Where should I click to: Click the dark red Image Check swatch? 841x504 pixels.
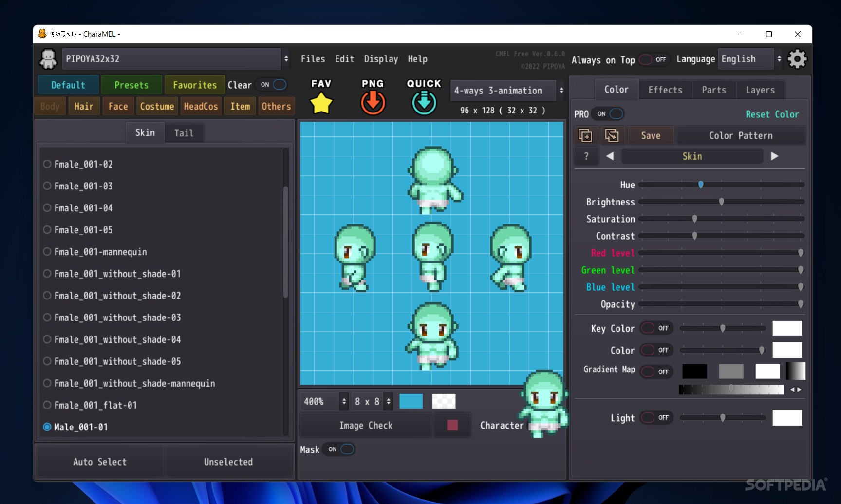(452, 425)
